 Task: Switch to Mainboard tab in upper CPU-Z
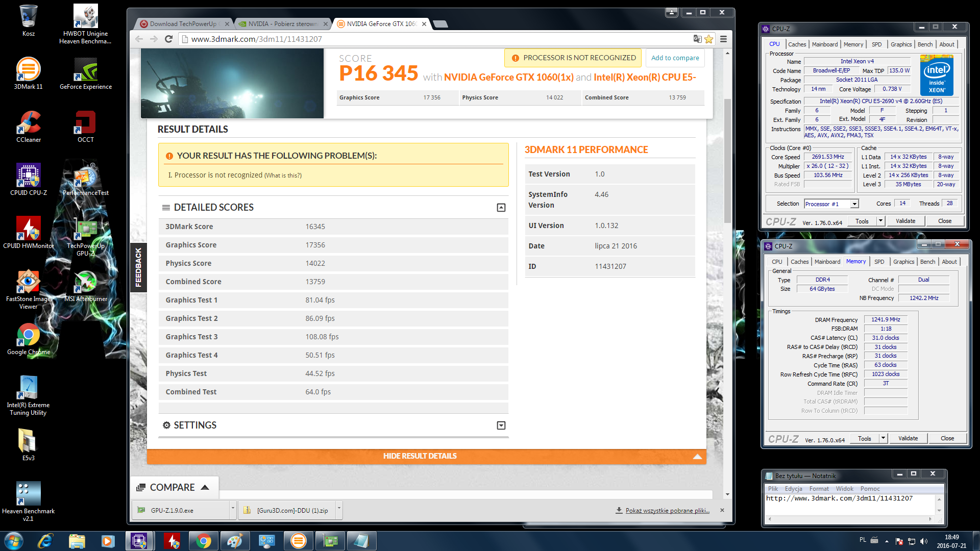825,44
